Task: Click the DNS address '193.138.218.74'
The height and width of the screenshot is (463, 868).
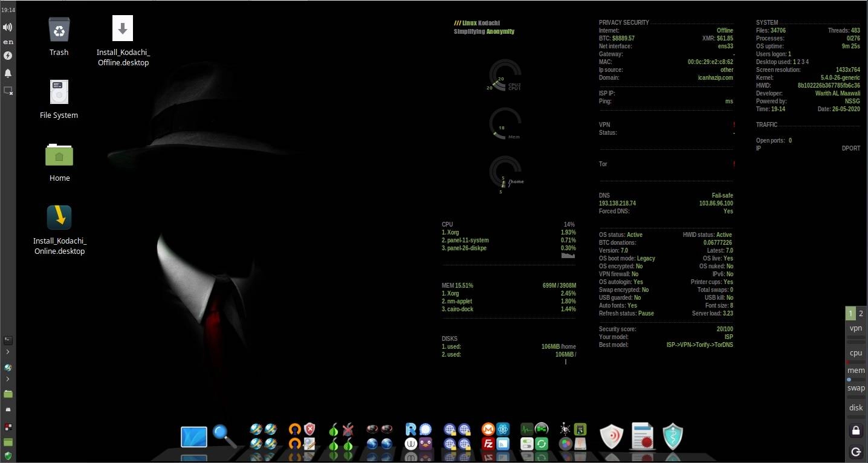Action: 617,204
